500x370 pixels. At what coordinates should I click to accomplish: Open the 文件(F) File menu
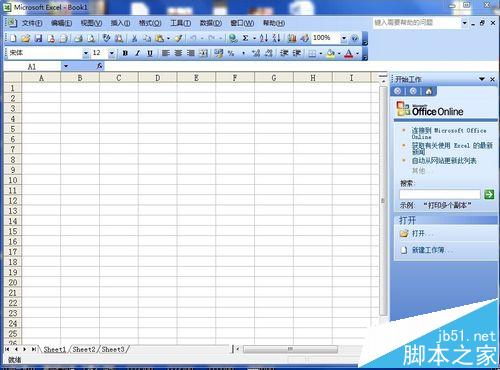tap(32, 23)
